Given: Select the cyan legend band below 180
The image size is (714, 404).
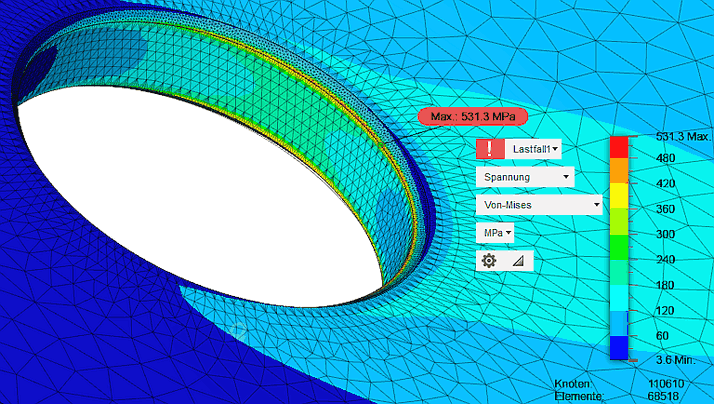Looking at the screenshot, I should (x=618, y=298).
